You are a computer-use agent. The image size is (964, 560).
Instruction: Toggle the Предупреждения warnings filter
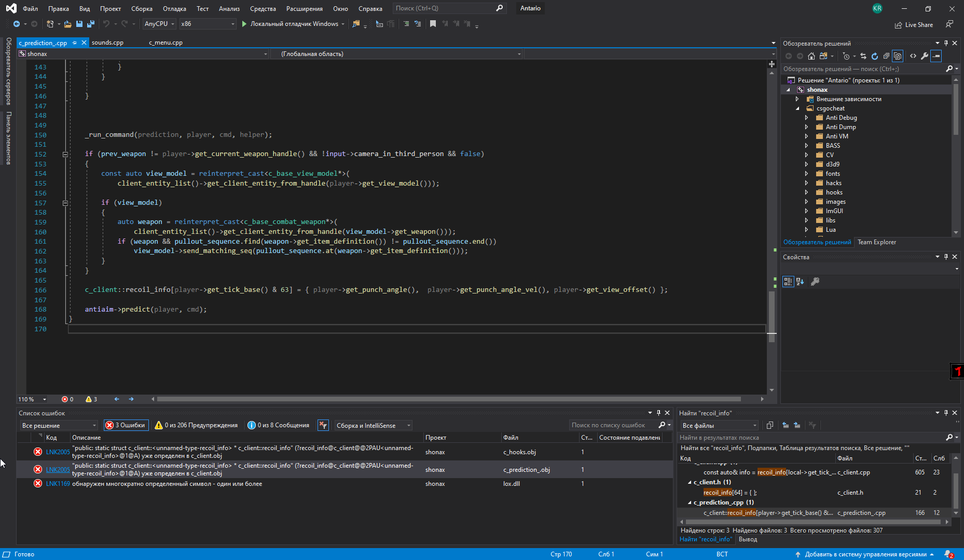click(x=196, y=425)
